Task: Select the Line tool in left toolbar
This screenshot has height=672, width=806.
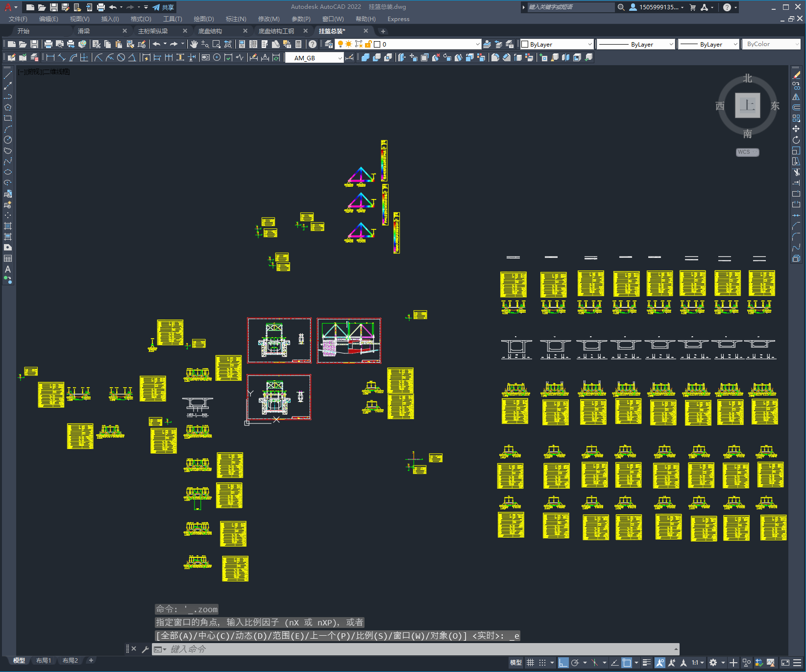Action: [x=8, y=75]
